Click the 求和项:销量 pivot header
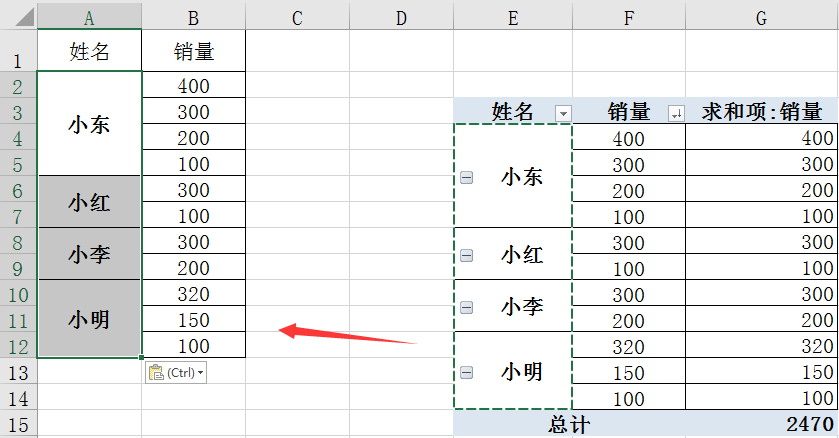 pyautogui.click(x=762, y=111)
